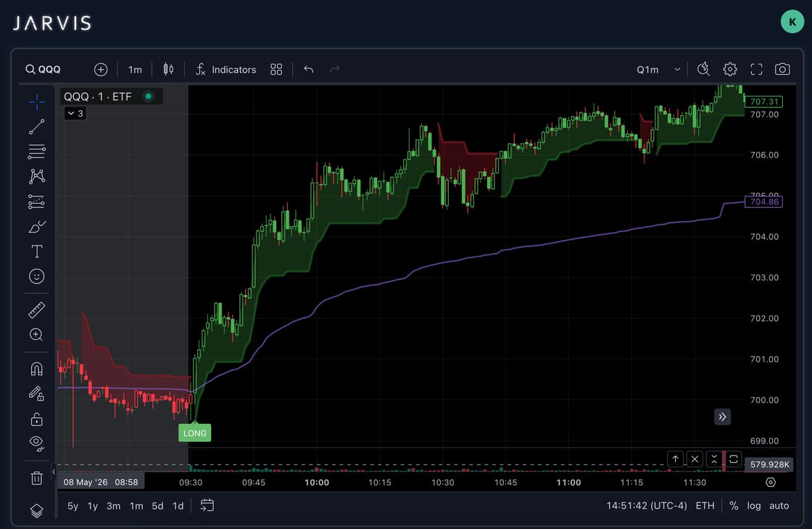Image resolution: width=812 pixels, height=529 pixels.
Task: Expand the 3 collapsed indicators legend
Action: (75, 113)
